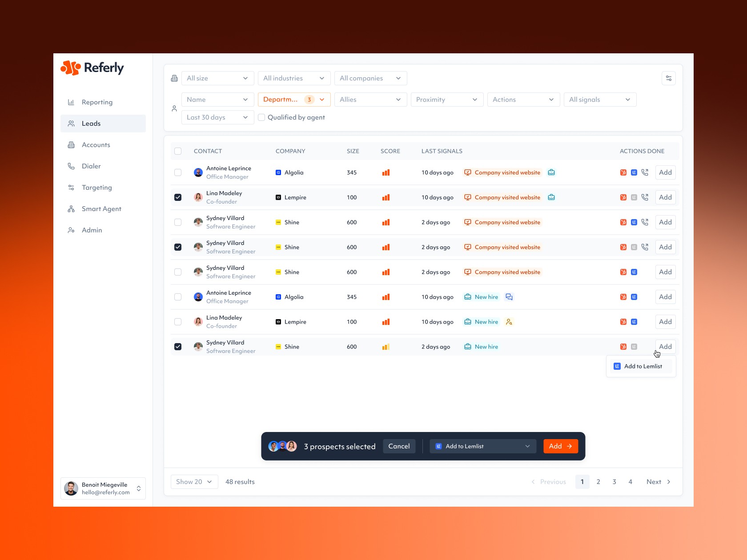Expand the Name filter dropdown
Screen dimensions: 747x560
tap(218, 100)
